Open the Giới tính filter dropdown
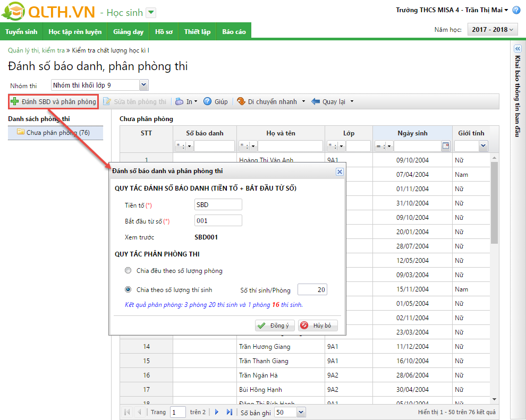Viewport: 526px width, 420px height. [483, 146]
